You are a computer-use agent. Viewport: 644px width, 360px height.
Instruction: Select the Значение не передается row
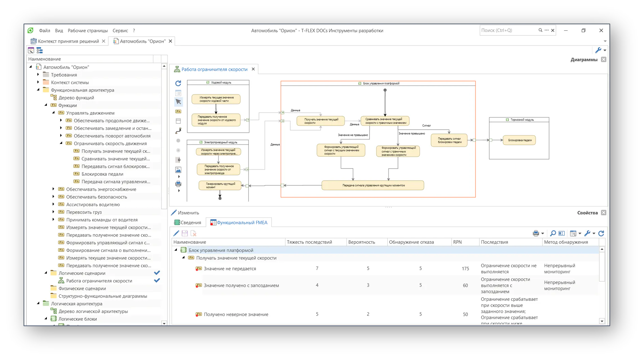(x=385, y=268)
